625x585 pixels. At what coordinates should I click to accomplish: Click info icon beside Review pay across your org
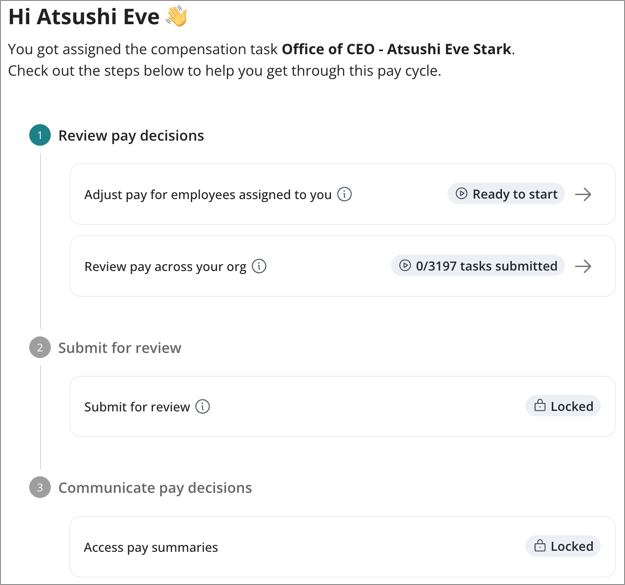(259, 267)
